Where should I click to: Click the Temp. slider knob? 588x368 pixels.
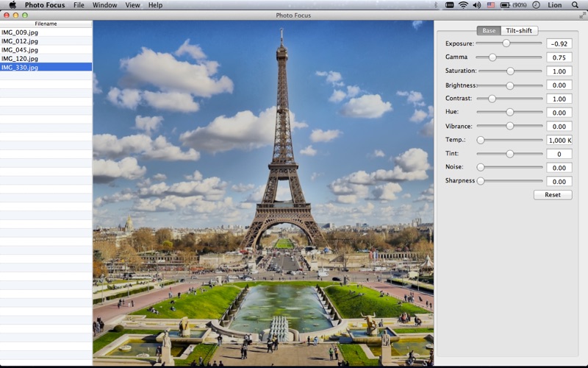point(481,140)
